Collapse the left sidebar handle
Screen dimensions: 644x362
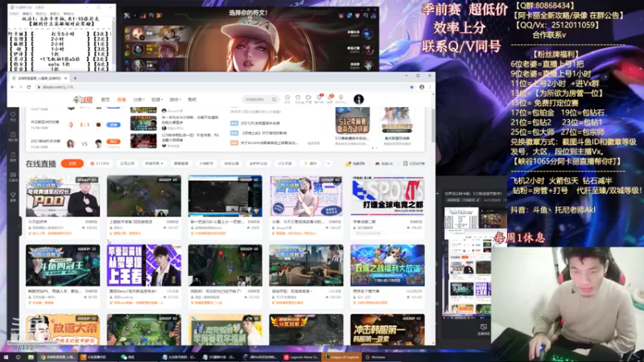[19, 225]
